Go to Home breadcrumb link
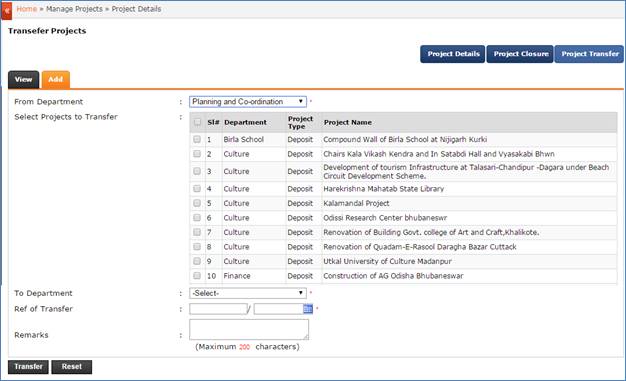Image resolution: width=626 pixels, height=381 pixels. coord(27,9)
